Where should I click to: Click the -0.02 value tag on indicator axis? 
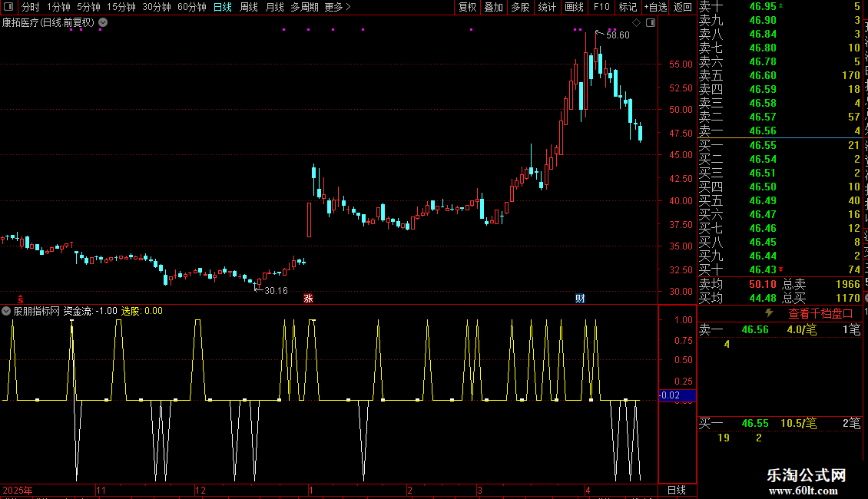point(677,395)
